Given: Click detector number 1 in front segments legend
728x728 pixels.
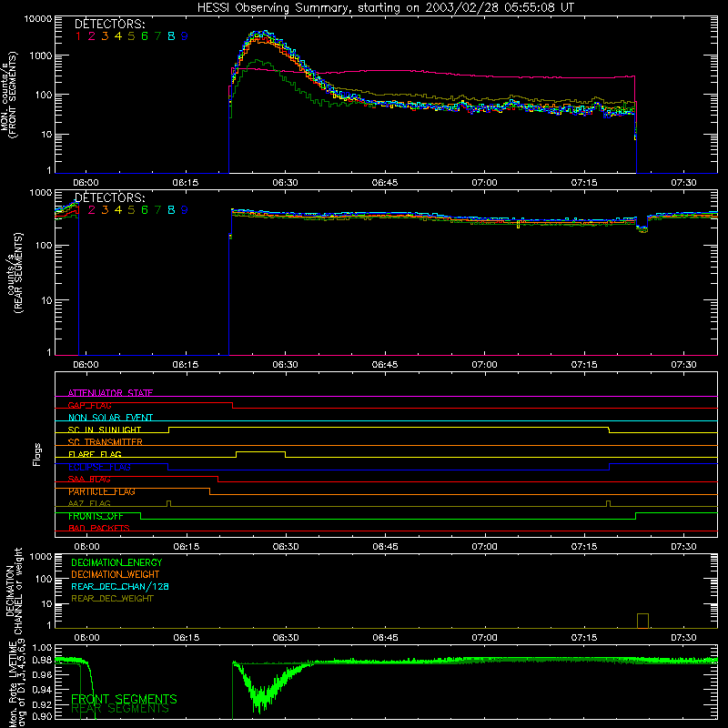Looking at the screenshot, I should (78, 36).
